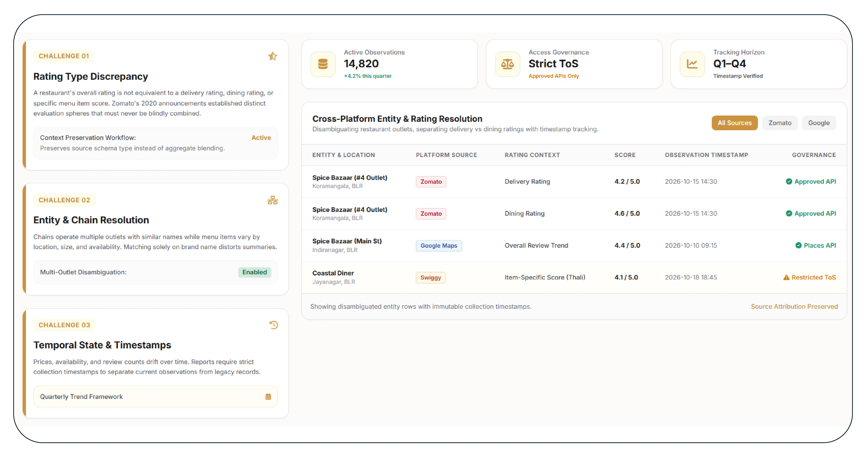Click the Zomato badge in Delivery Rating row

tap(431, 181)
